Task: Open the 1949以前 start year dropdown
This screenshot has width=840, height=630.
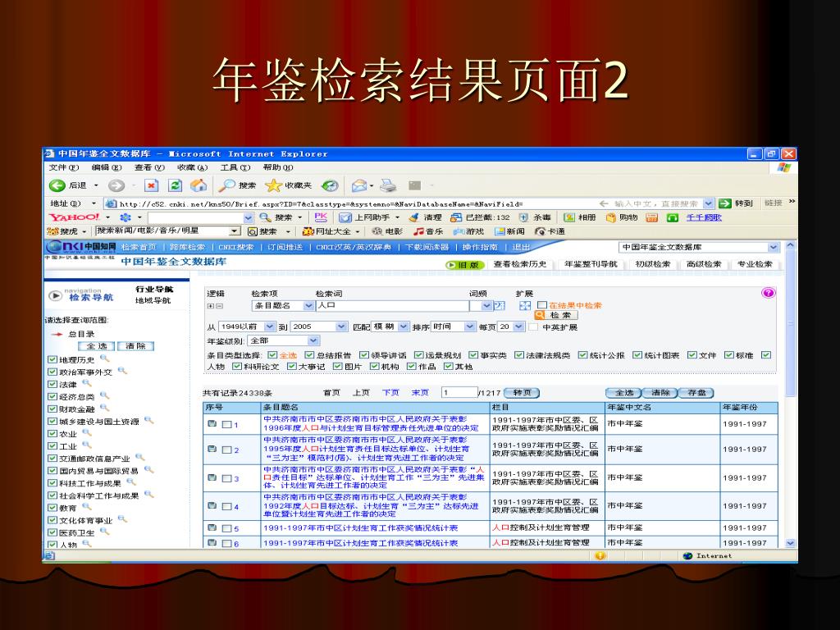Action: point(269,326)
